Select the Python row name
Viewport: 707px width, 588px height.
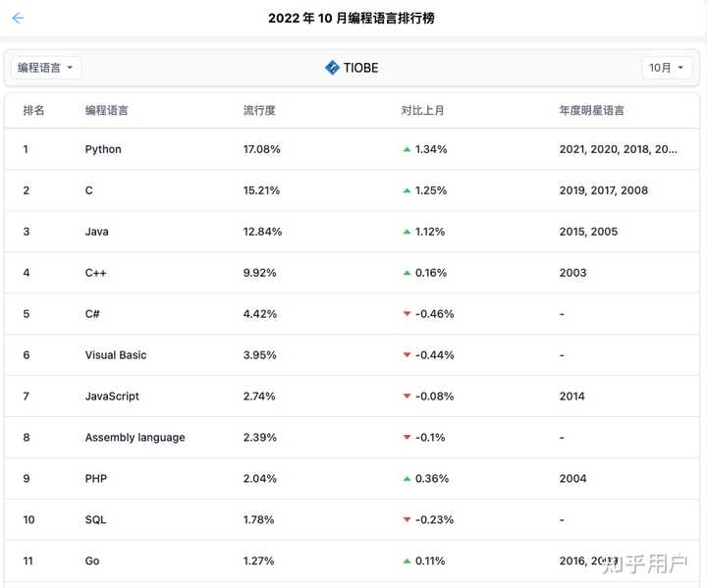pyautogui.click(x=103, y=149)
